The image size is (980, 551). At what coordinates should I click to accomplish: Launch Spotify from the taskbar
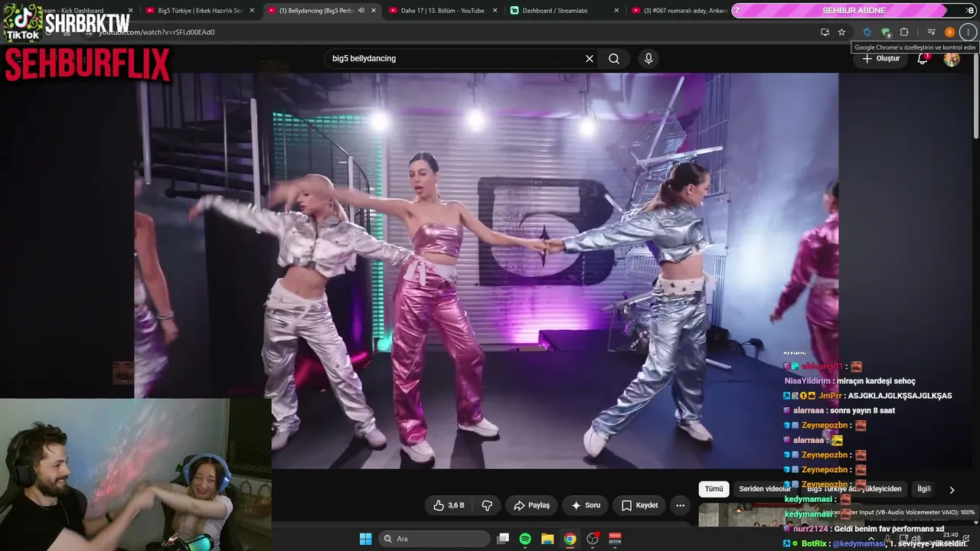(x=525, y=539)
